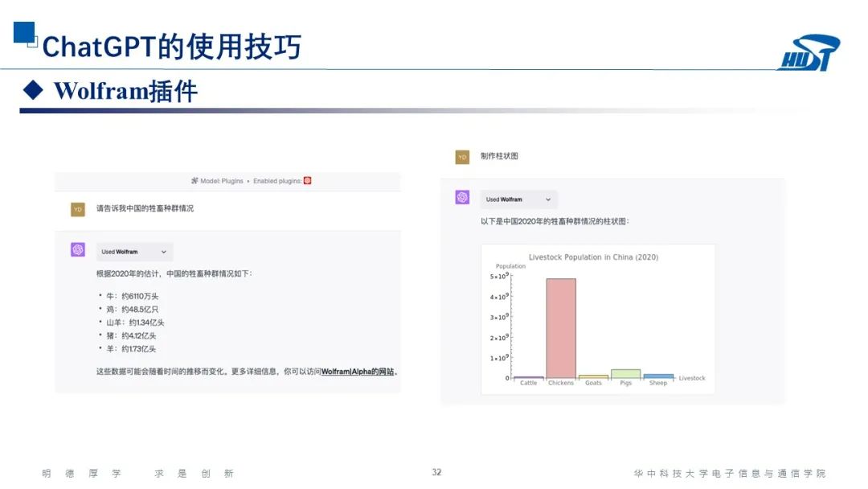Screen dimensions: 868x489
Task: Click the Population axis label on the chart
Action: (510, 266)
